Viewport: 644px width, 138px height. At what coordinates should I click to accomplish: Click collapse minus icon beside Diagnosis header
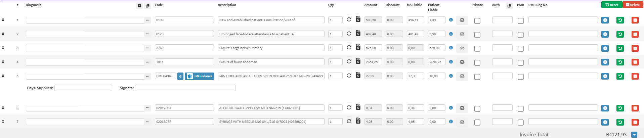(x=140, y=5)
